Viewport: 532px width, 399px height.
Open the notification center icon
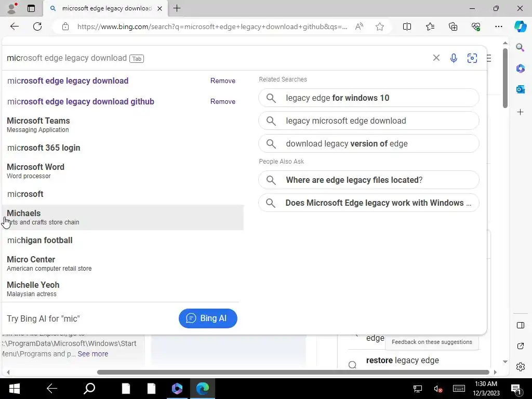pyautogui.click(x=516, y=389)
